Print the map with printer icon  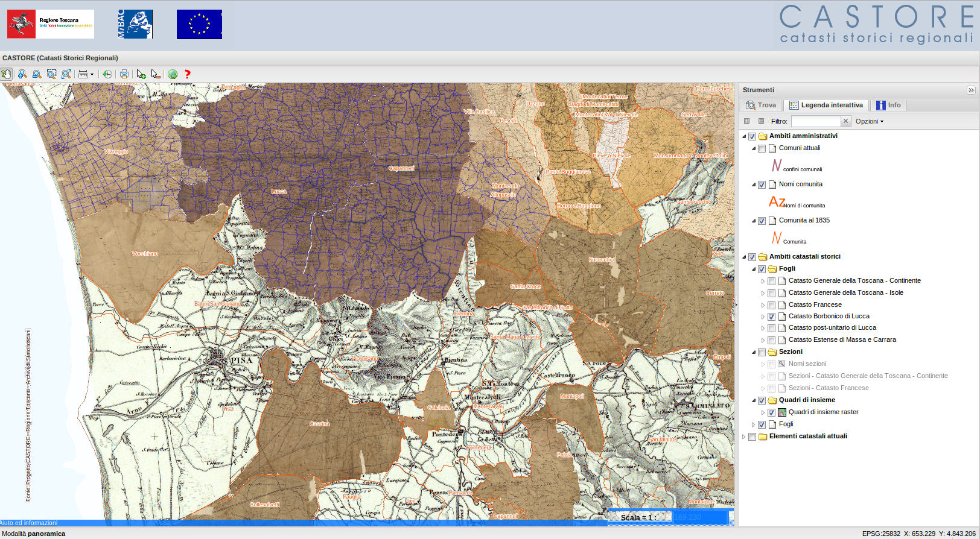(124, 74)
